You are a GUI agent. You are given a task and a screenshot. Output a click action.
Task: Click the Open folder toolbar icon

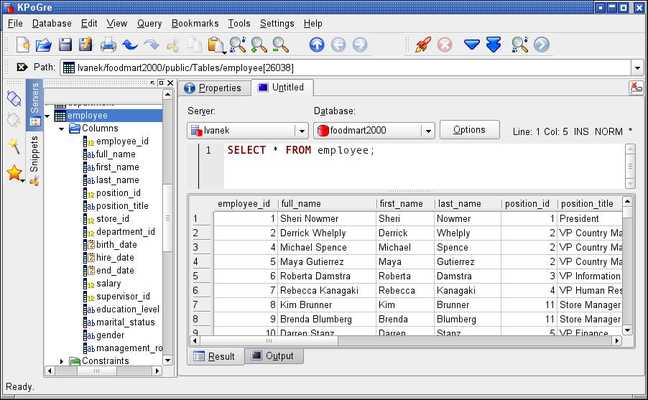(x=43, y=45)
